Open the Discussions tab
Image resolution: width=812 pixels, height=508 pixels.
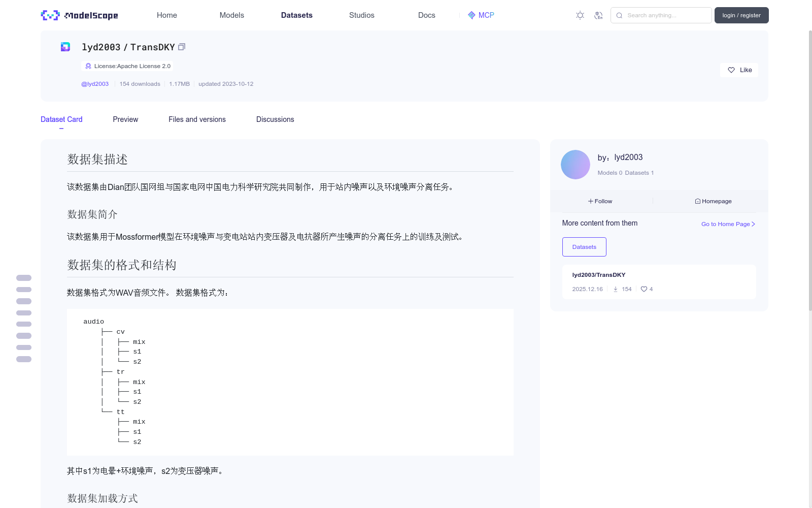[x=275, y=119]
